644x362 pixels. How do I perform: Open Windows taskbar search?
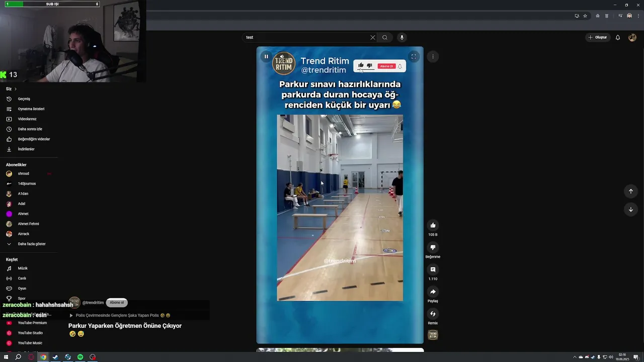18,357
